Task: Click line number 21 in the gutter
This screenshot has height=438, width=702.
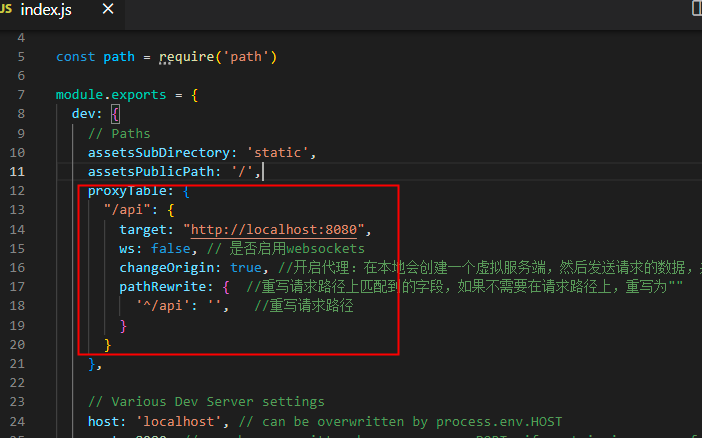Action: coord(17,364)
